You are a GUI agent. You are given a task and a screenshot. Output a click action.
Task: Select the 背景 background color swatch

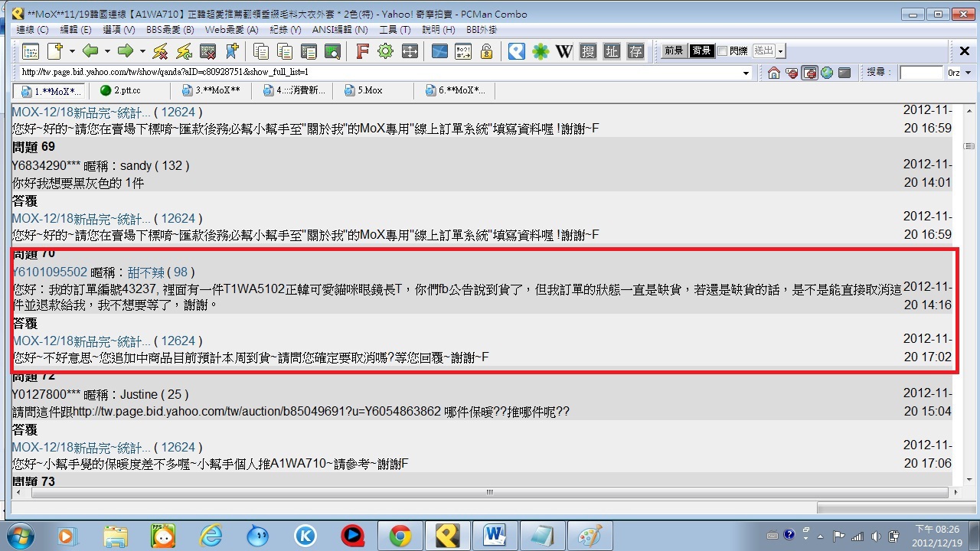click(701, 51)
